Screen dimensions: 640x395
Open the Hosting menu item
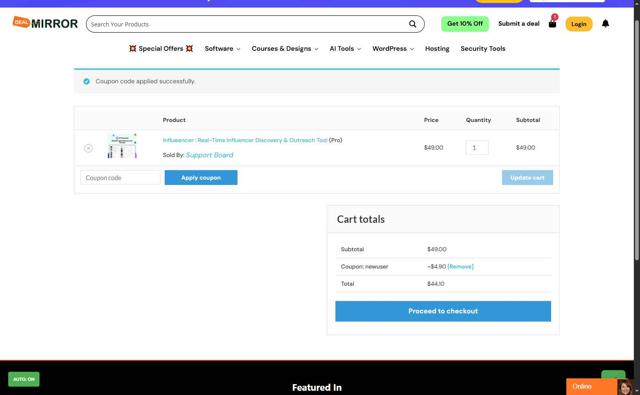tap(437, 49)
